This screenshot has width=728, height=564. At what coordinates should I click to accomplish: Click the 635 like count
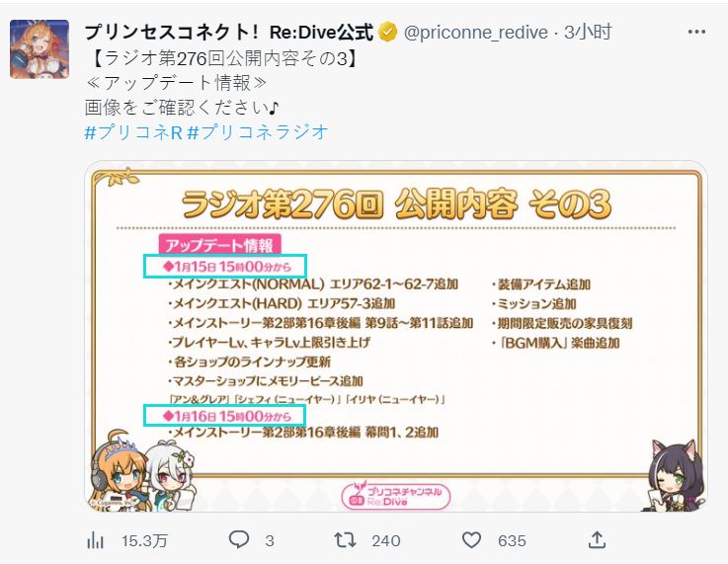click(512, 541)
